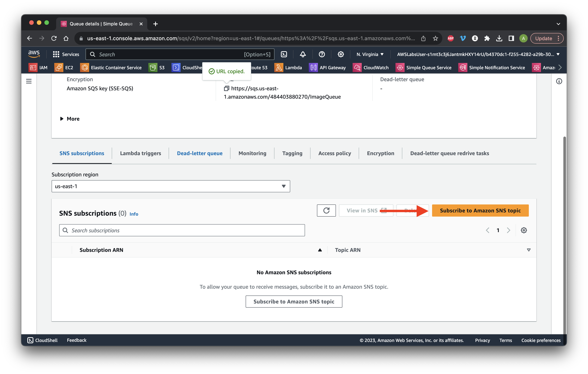Open a new browser tab
Image resolution: width=588 pixels, height=374 pixels.
pyautogui.click(x=155, y=24)
